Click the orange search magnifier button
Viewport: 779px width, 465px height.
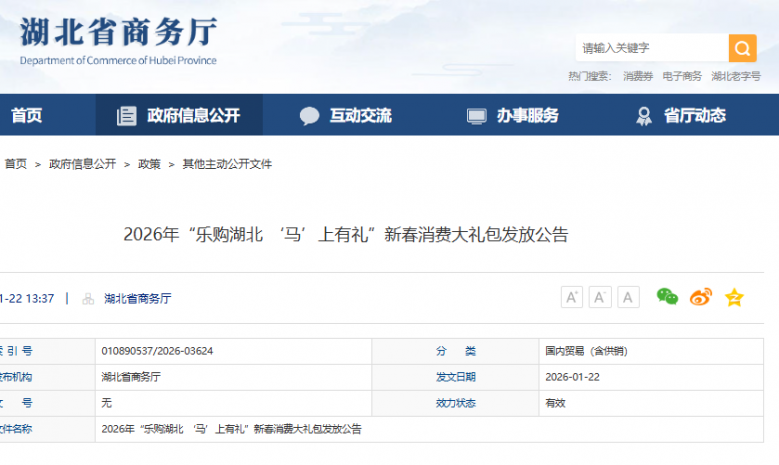(x=742, y=48)
